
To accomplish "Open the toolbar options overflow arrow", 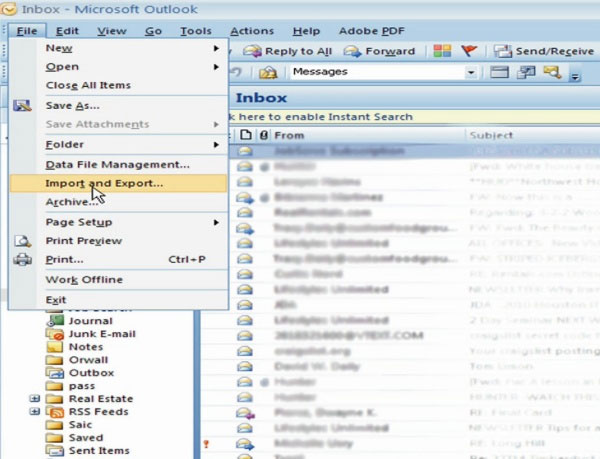I will [575, 76].
